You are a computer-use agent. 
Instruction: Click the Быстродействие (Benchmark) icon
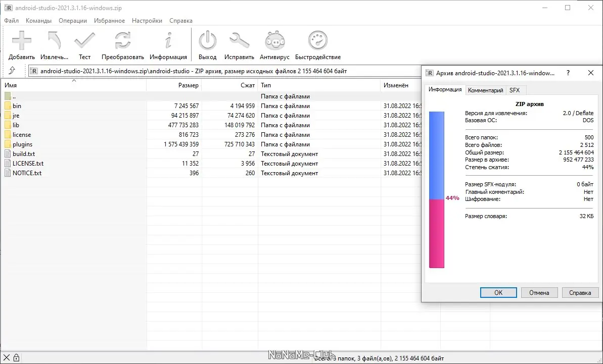(317, 40)
